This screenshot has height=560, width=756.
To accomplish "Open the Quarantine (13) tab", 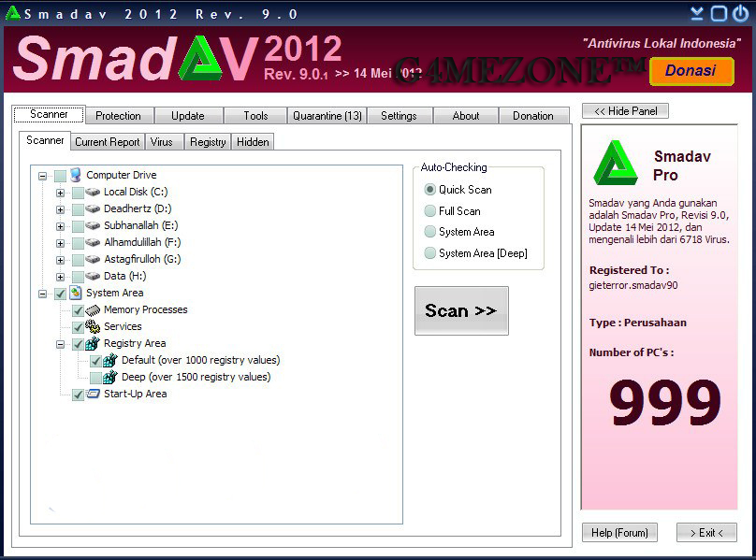I will [327, 116].
